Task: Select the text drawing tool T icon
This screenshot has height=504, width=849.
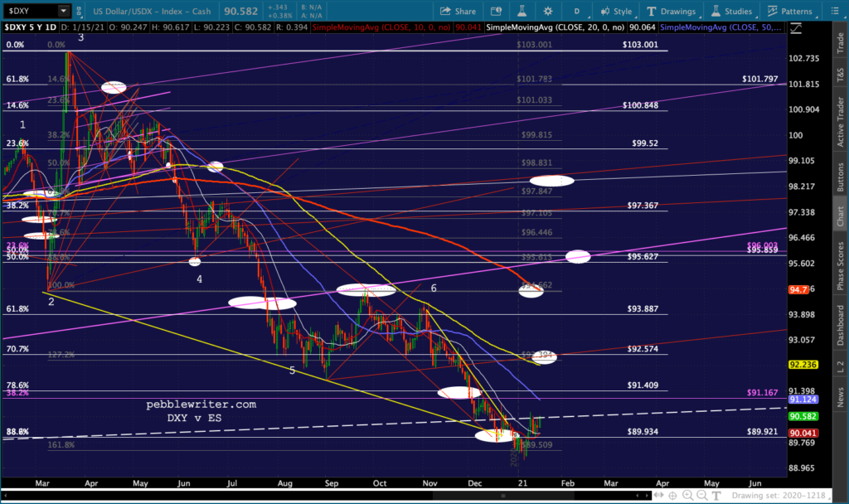Action: tap(716, 496)
